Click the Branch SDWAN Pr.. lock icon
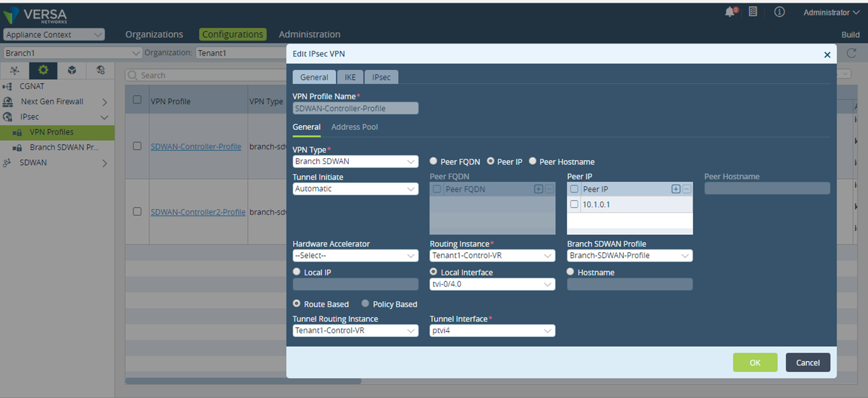 [x=17, y=147]
